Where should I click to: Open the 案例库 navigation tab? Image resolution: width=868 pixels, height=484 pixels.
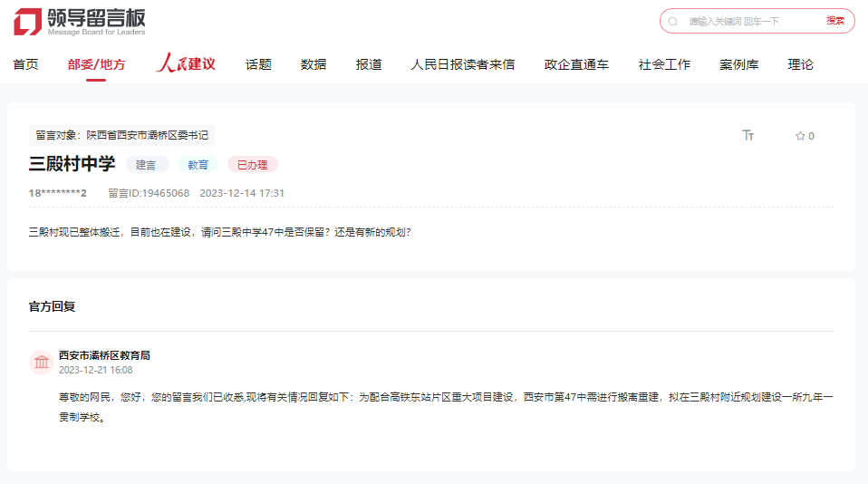(739, 64)
